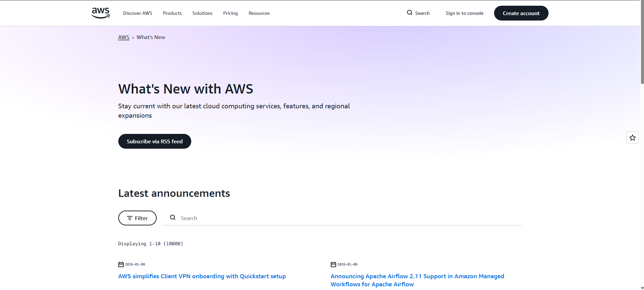The height and width of the screenshot is (290, 644).
Task: Click the magnifier icon in top navigation
Action: (x=409, y=13)
